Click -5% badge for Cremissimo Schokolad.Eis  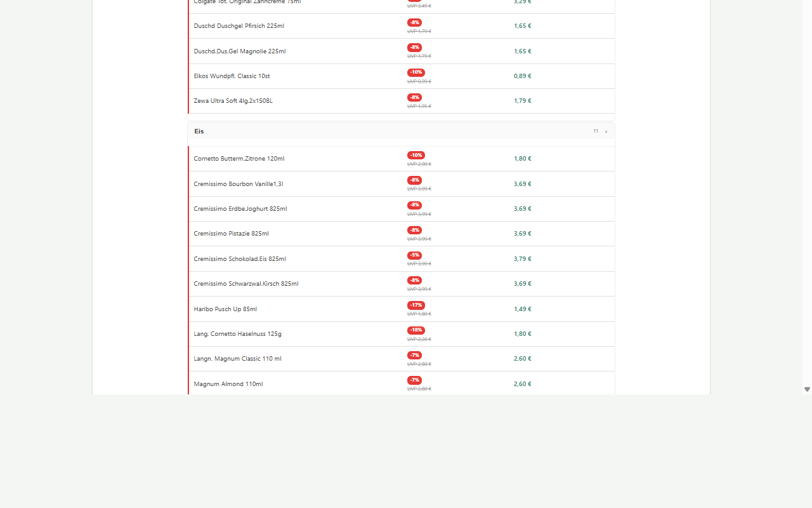(x=414, y=255)
